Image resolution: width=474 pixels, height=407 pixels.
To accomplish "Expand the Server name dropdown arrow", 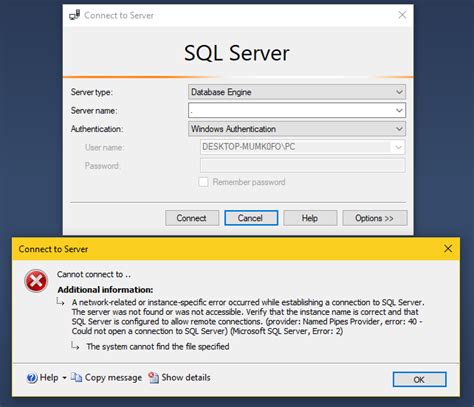I will (x=399, y=110).
